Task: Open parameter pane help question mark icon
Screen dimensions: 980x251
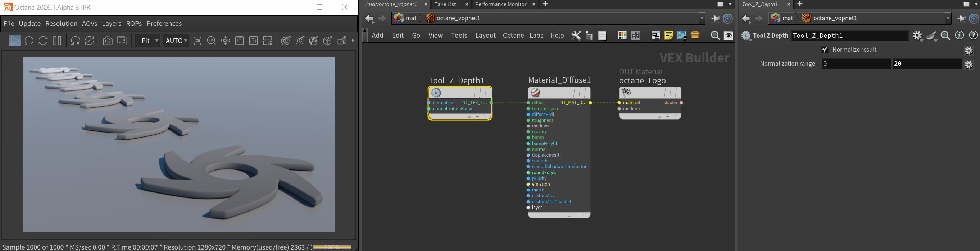Action: tap(973, 35)
